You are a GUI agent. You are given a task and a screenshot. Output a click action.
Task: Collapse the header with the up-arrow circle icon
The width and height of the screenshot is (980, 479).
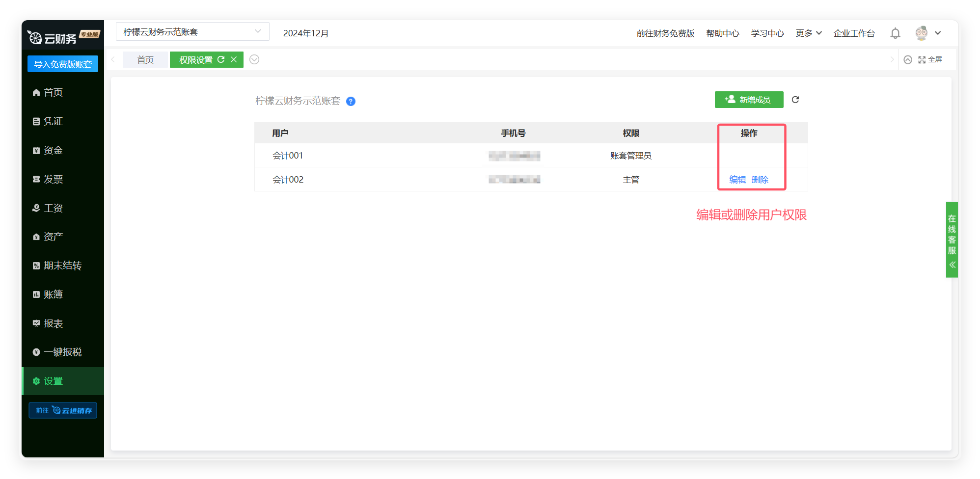click(908, 59)
